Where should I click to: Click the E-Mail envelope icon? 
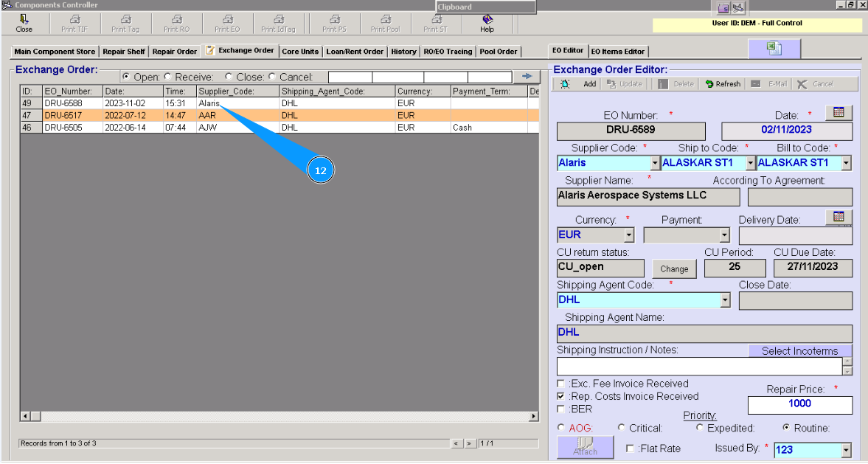(756, 84)
